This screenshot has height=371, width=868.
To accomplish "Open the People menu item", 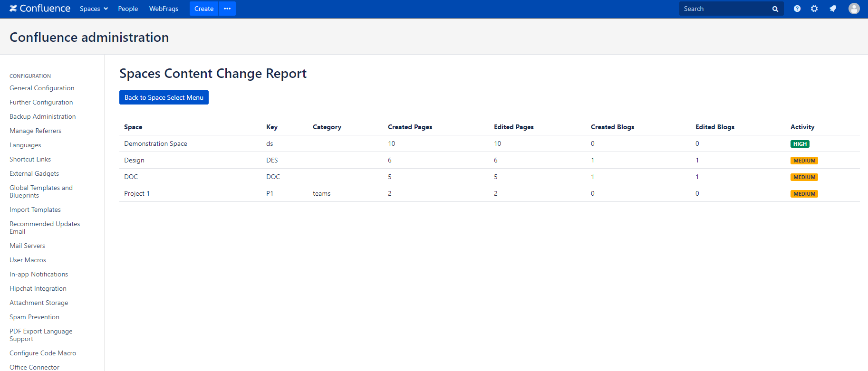I will click(128, 9).
